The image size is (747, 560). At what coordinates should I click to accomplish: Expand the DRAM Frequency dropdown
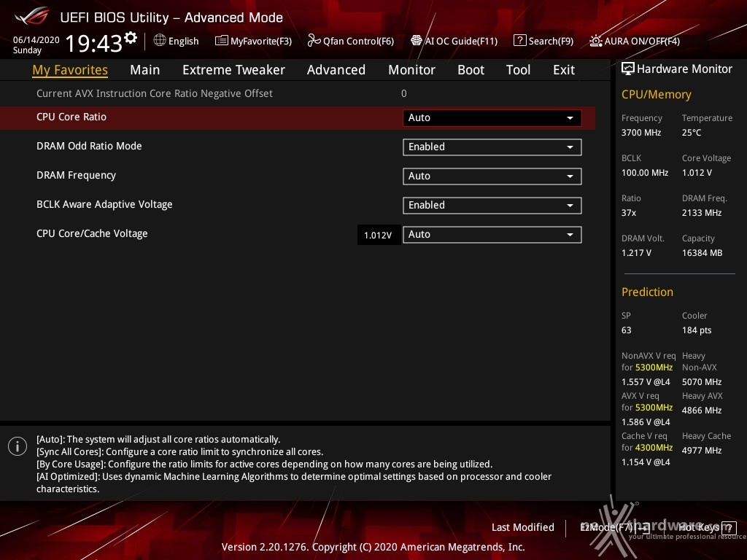pyautogui.click(x=492, y=176)
